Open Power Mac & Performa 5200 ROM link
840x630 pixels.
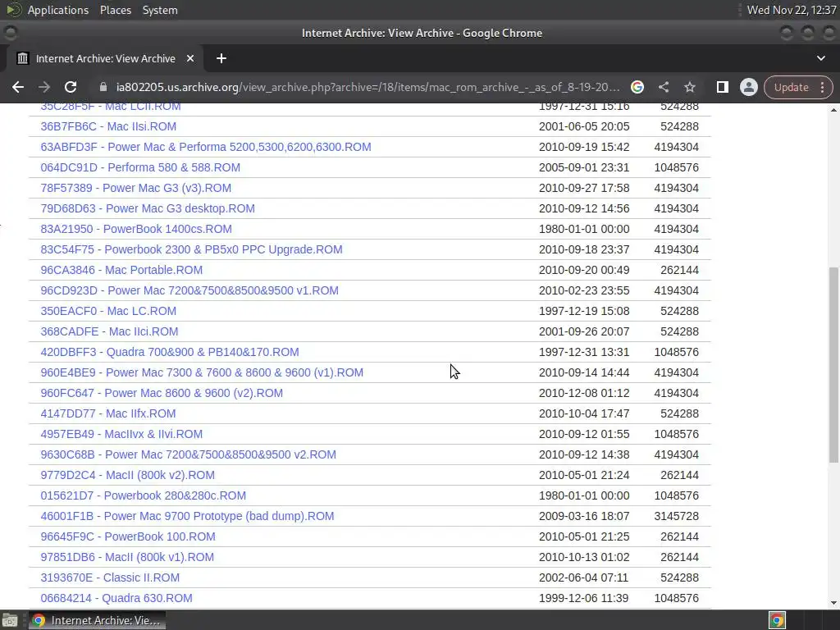206,147
